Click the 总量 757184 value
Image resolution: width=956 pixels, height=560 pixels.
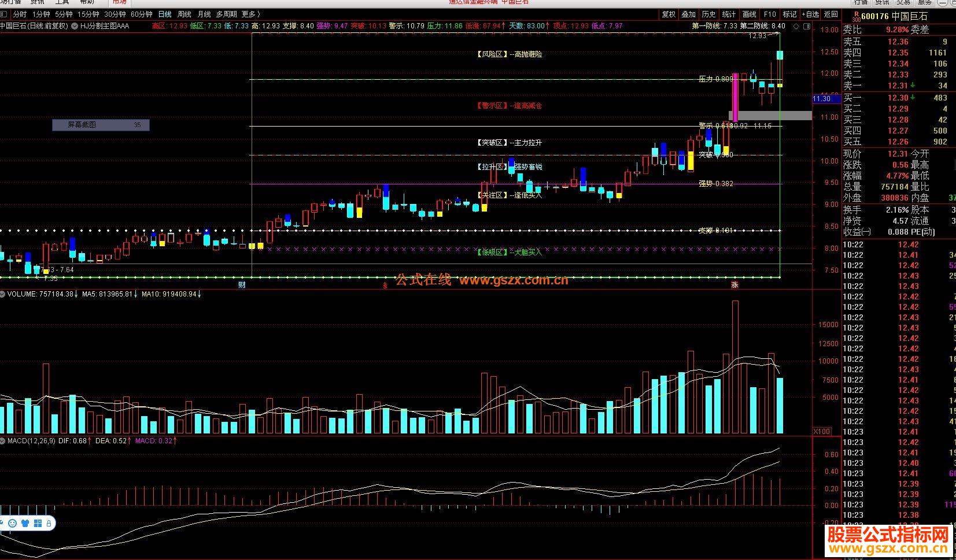point(895,187)
